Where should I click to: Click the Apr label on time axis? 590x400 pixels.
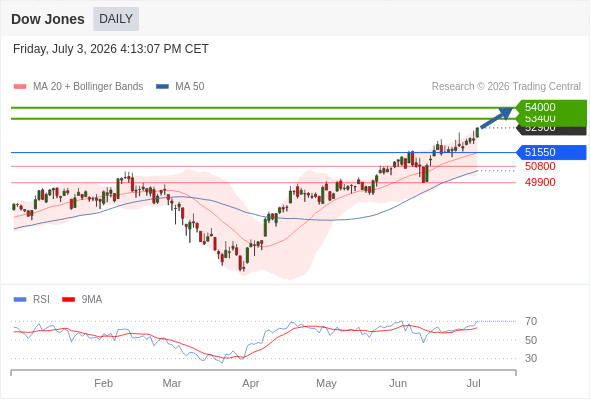point(251,383)
